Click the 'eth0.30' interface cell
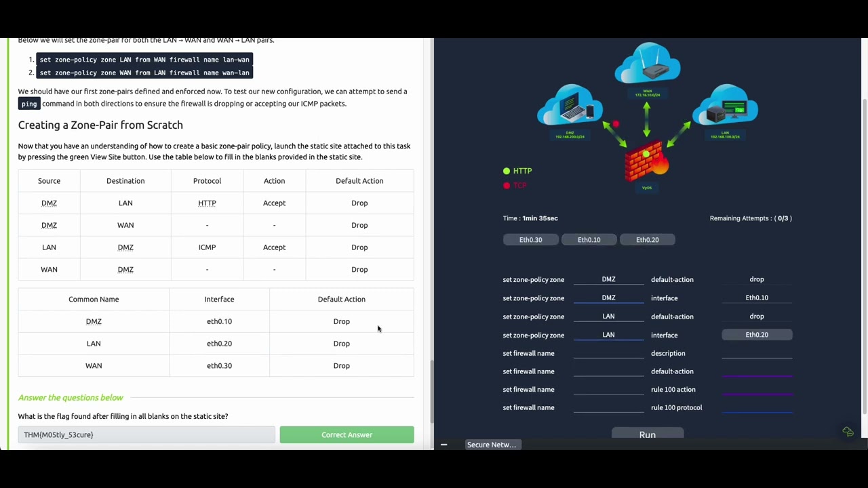This screenshot has height=488, width=868. pos(219,366)
